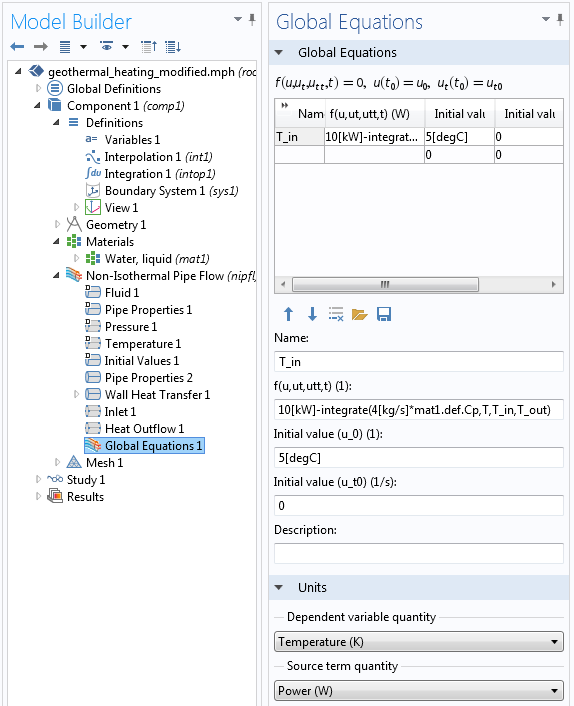Image resolution: width=574 pixels, height=706 pixels.
Task: Click the Description input field
Action: click(419, 553)
